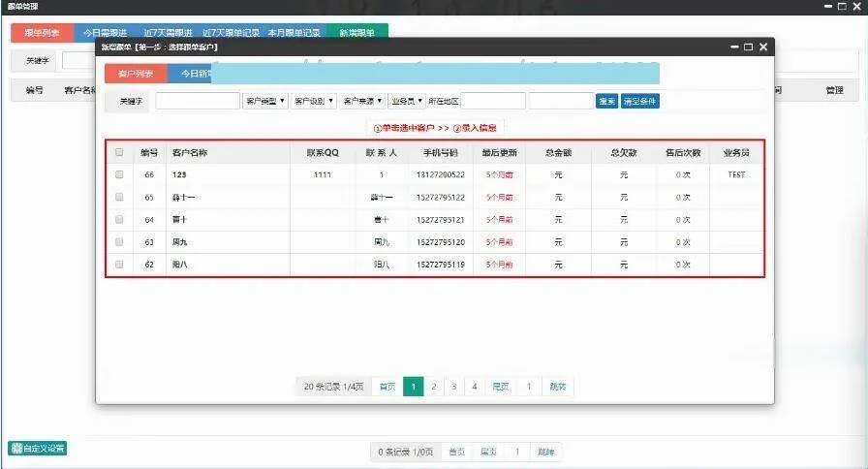Expand the 客户级别 dropdown
868x469 pixels.
coord(314,101)
